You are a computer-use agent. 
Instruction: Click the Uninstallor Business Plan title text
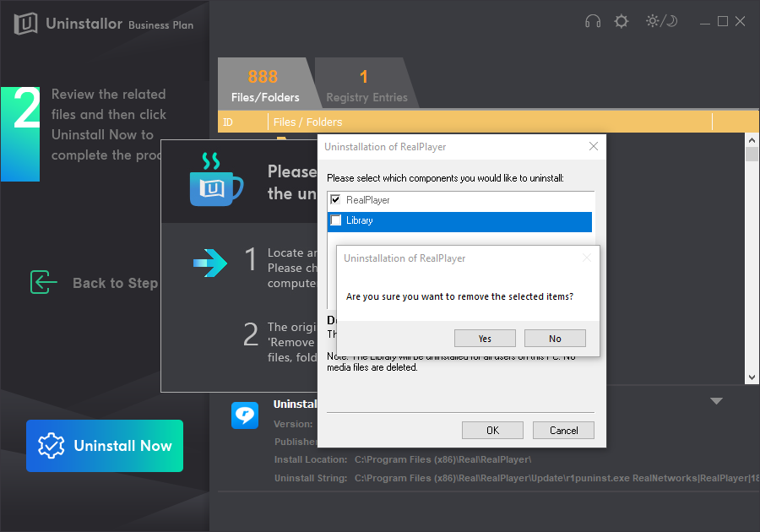119,24
